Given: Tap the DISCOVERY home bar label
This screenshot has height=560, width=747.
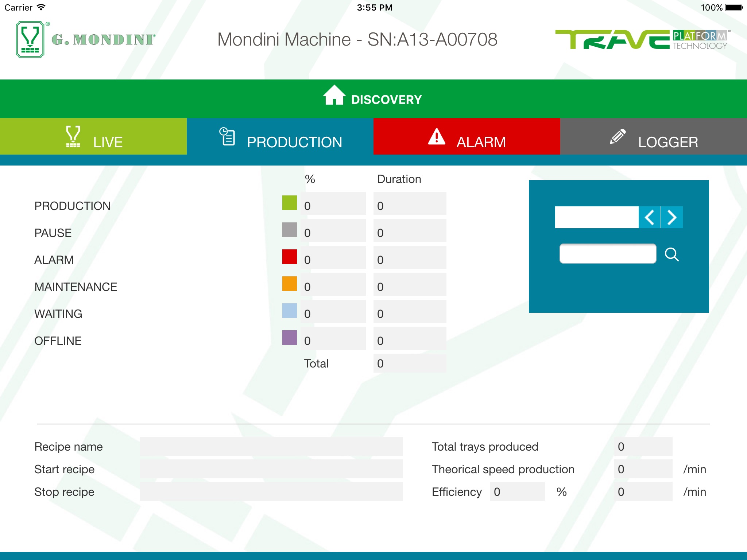Looking at the screenshot, I should pos(387,100).
